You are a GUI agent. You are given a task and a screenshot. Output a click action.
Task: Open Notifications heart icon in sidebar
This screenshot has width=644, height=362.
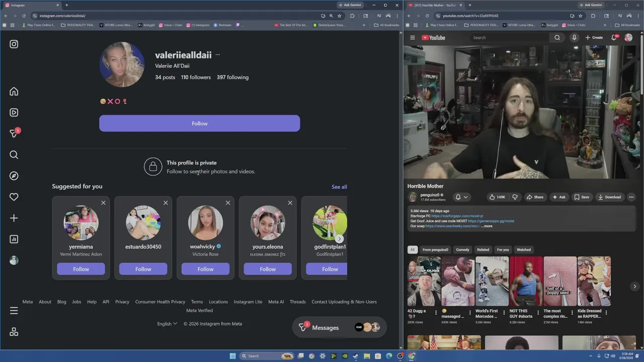14,197
